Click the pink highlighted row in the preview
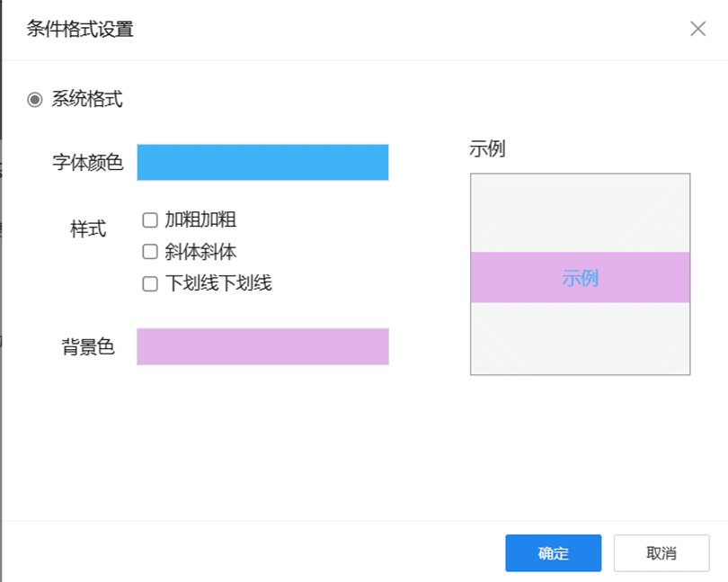 coord(581,278)
